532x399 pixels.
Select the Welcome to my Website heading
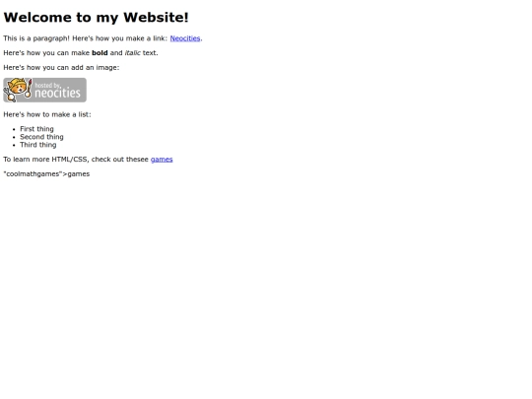(x=96, y=18)
